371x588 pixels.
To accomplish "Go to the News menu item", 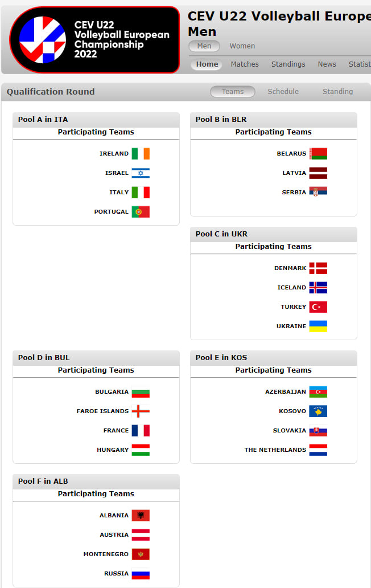I will pyautogui.click(x=327, y=64).
